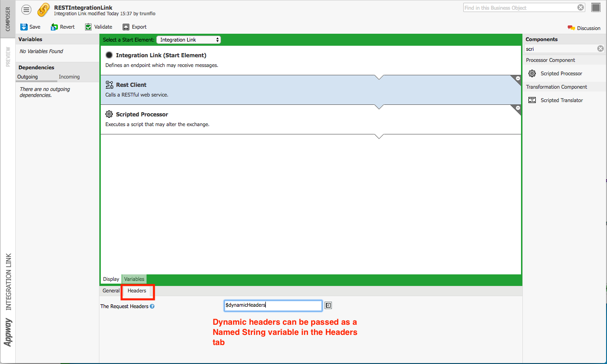The image size is (607, 364).
Task: Click The Request Headers label
Action: coord(124,306)
